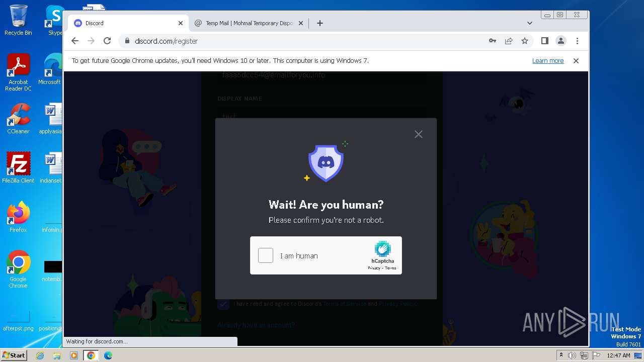Reload the Discord register page
The image size is (644, 362).
pos(107,41)
